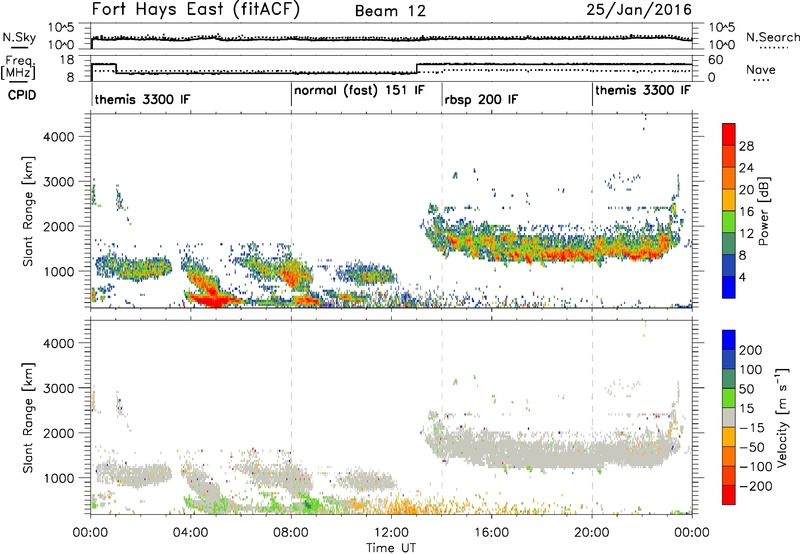The image size is (800, 554).
Task: Click the blue segment of Power colorbar
Action: tap(729, 287)
